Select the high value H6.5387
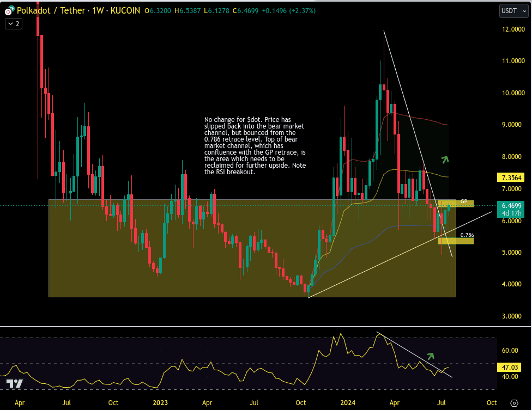The image size is (532, 410). (188, 11)
